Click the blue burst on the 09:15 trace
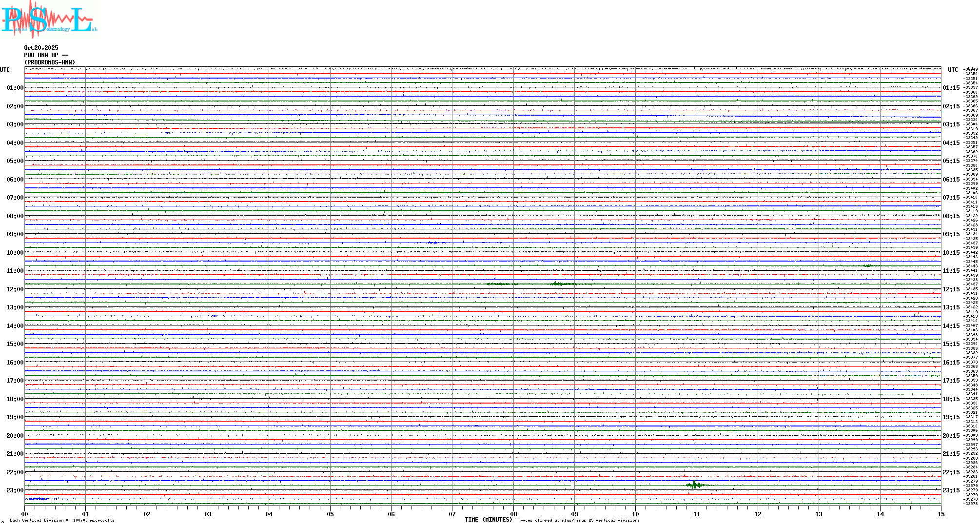Screen dimensions: 980x527 (434, 243)
